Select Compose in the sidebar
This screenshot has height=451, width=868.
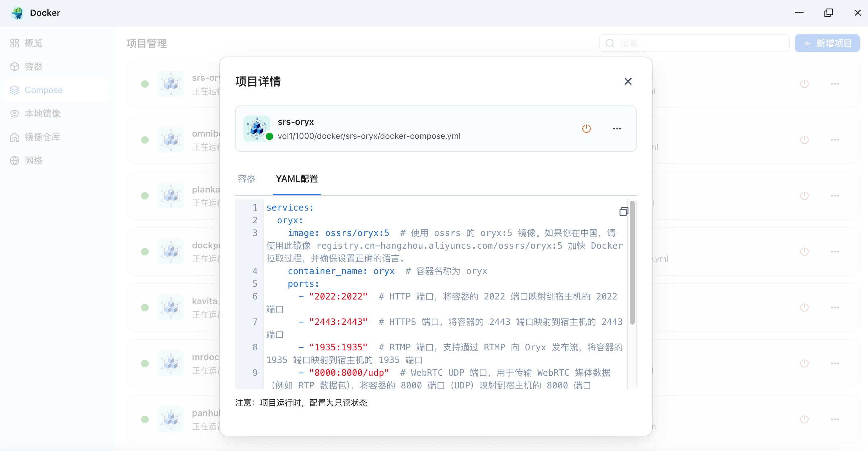click(x=44, y=90)
